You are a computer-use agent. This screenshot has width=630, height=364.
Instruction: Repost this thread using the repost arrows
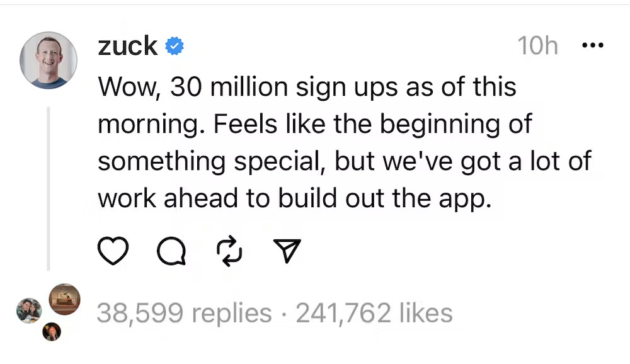[x=229, y=252]
